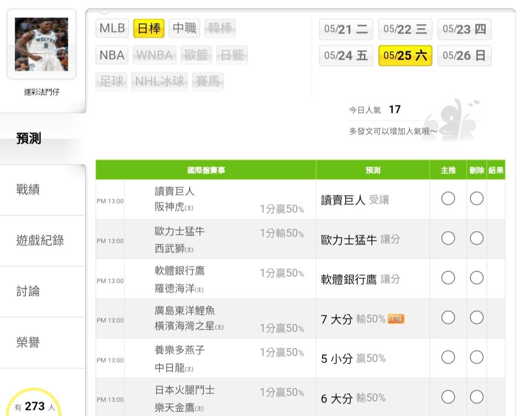Click the 結果 column header
Screen dimensions: 532x416
point(496,170)
